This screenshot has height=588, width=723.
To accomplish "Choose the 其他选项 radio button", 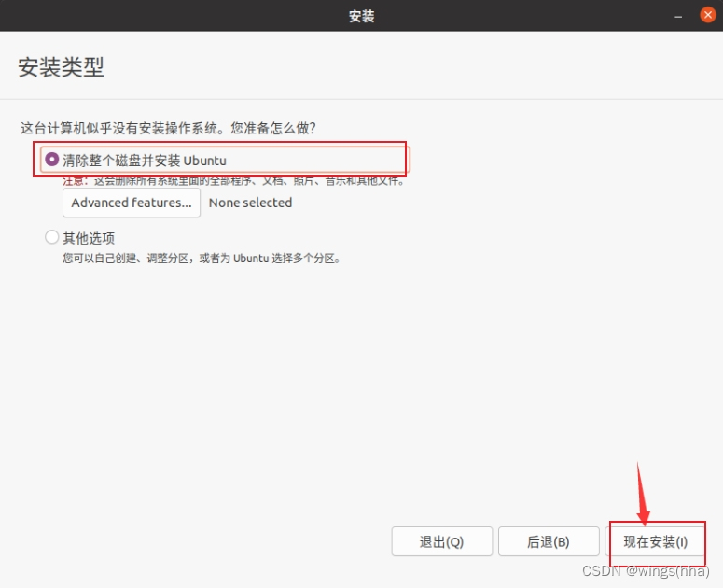I will tap(51, 237).
